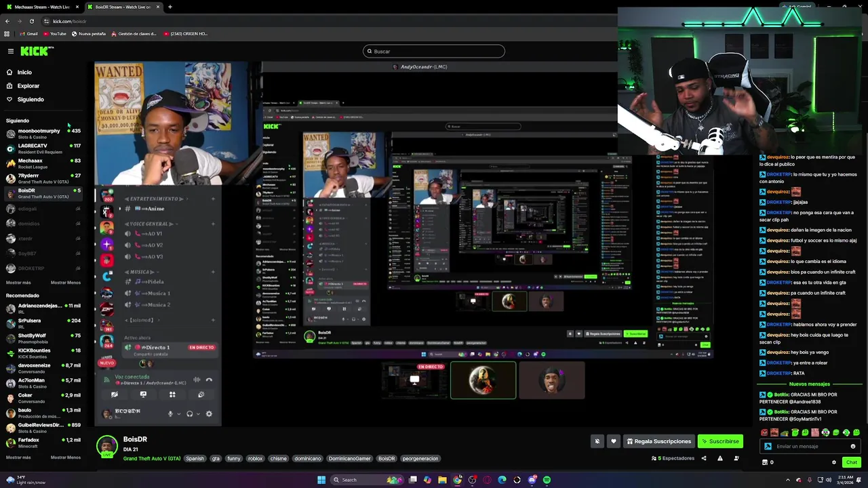Viewport: 868px width, 488px height.
Task: Collapse the MUSICA category in Discord
Action: (x=141, y=272)
